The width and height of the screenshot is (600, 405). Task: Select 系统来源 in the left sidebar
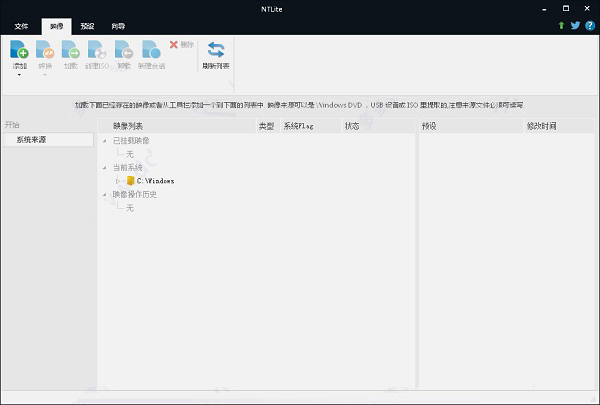pyautogui.click(x=48, y=140)
